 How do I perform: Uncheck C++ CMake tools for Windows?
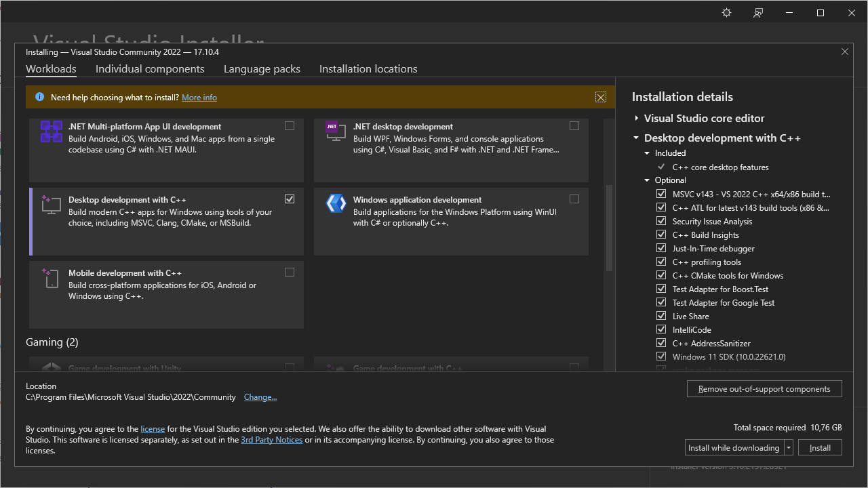[661, 275]
